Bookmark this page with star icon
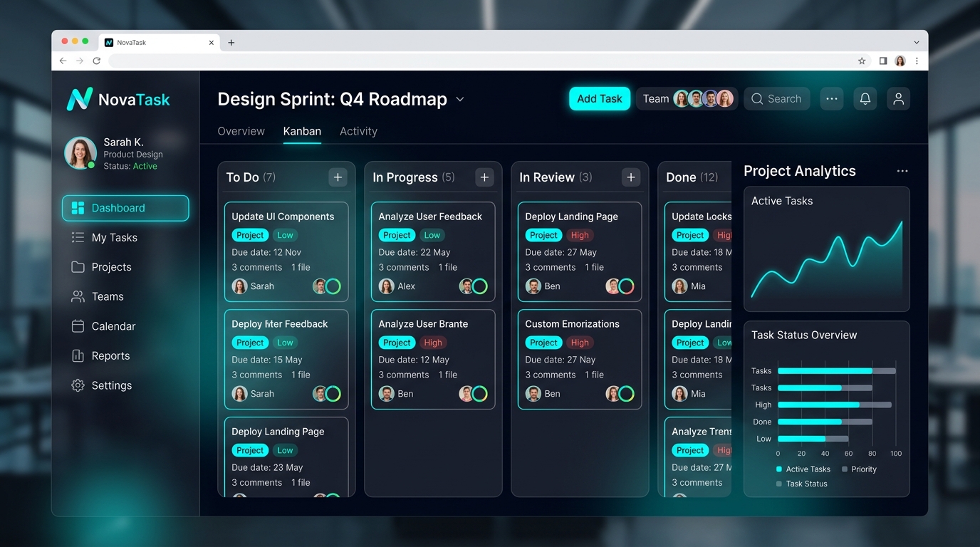Screen dimensions: 980x547 [x=862, y=61]
